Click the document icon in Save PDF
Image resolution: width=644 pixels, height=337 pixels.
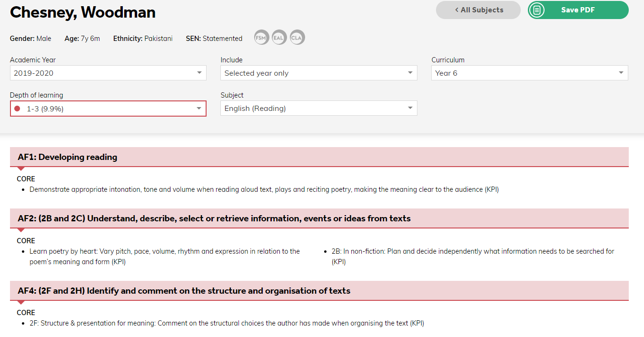tap(537, 10)
